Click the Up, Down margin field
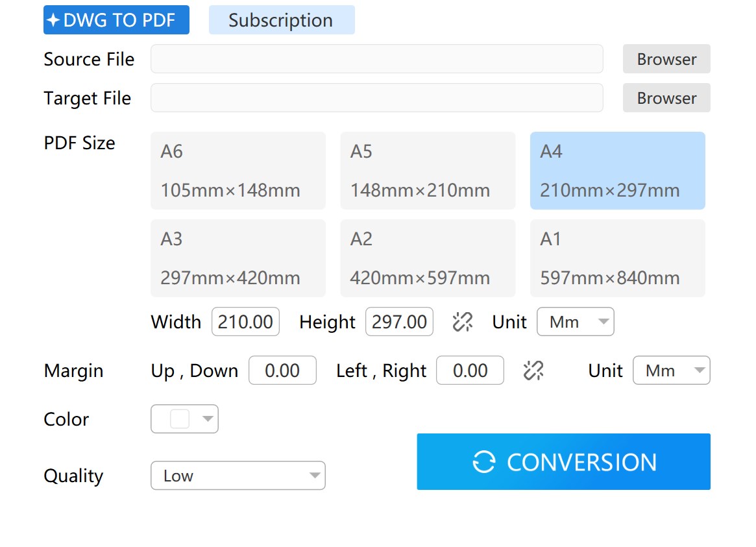 282,371
